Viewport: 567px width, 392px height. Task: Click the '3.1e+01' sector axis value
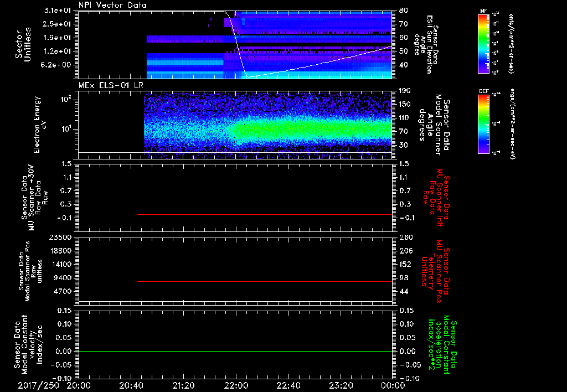[x=58, y=11]
